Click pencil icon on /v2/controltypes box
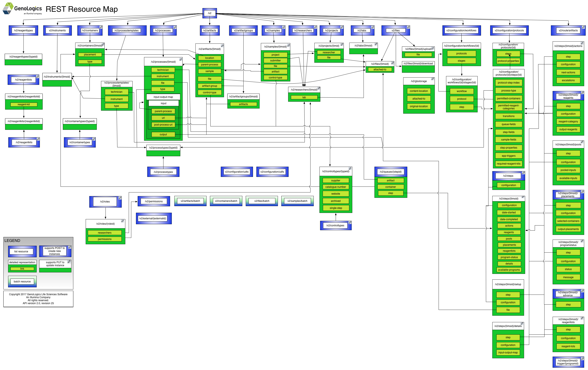 [x=350, y=223]
